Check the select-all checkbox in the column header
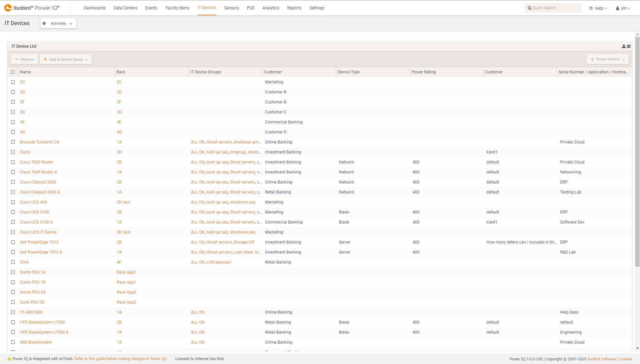Viewport: 640px width, 364px height. pos(13,72)
